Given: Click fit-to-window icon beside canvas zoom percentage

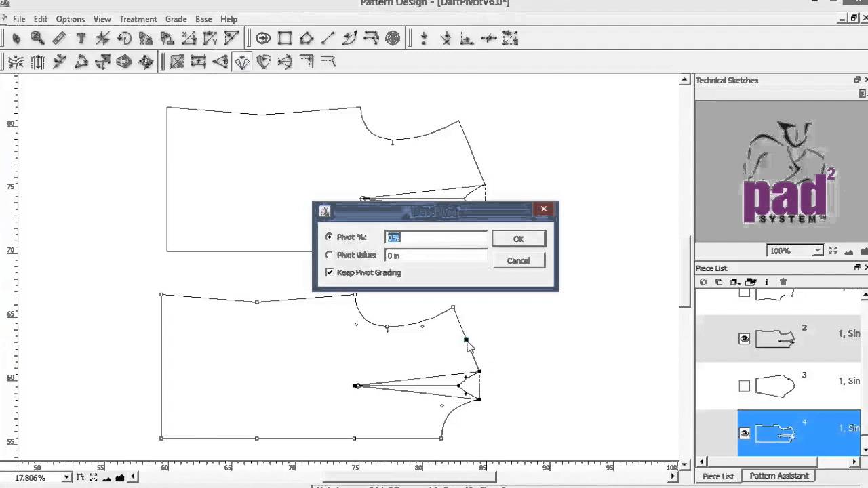Looking at the screenshot, I should pos(94,478).
